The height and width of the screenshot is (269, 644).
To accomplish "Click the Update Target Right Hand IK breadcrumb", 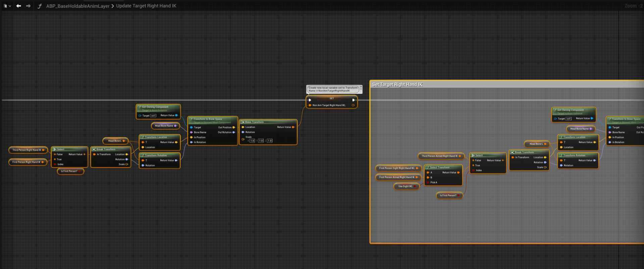I will click(146, 6).
